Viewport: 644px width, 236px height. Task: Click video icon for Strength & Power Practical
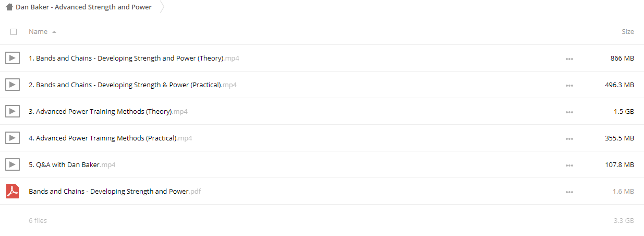(x=13, y=85)
